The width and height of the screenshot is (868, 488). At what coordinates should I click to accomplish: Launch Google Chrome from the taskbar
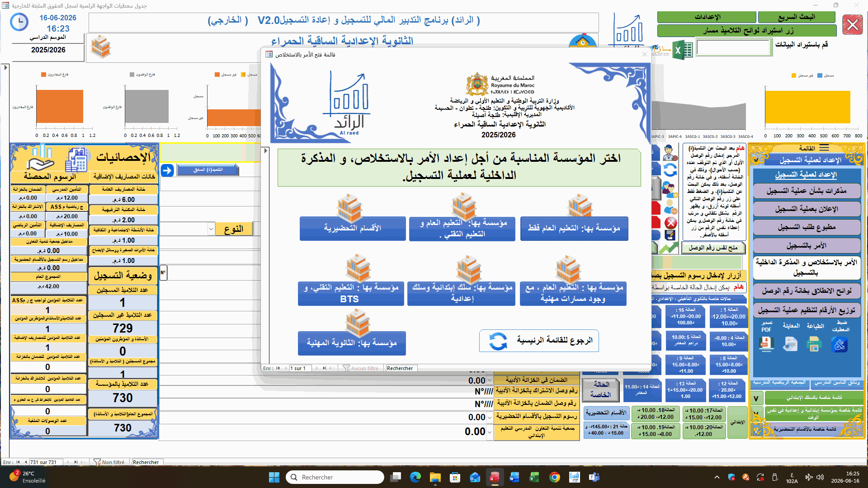click(x=554, y=477)
